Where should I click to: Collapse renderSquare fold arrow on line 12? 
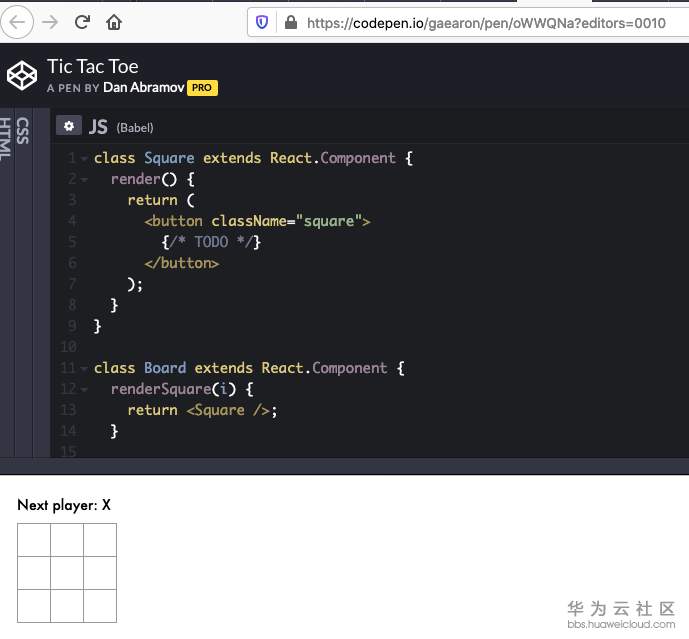[x=84, y=390]
